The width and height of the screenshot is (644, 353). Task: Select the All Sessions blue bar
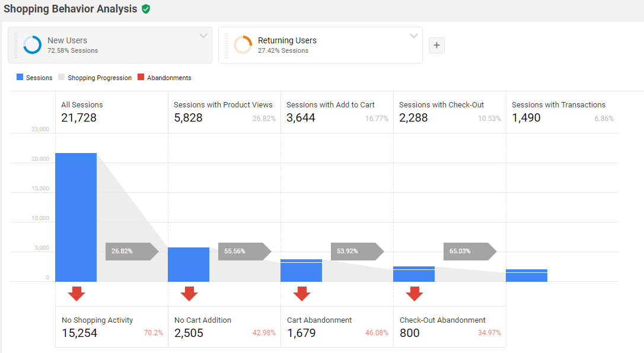tap(76, 217)
